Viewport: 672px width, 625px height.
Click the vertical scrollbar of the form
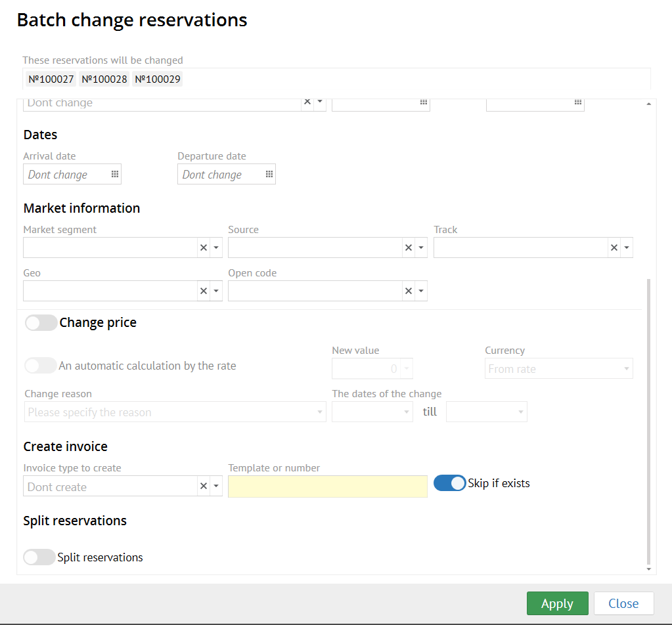(649, 420)
